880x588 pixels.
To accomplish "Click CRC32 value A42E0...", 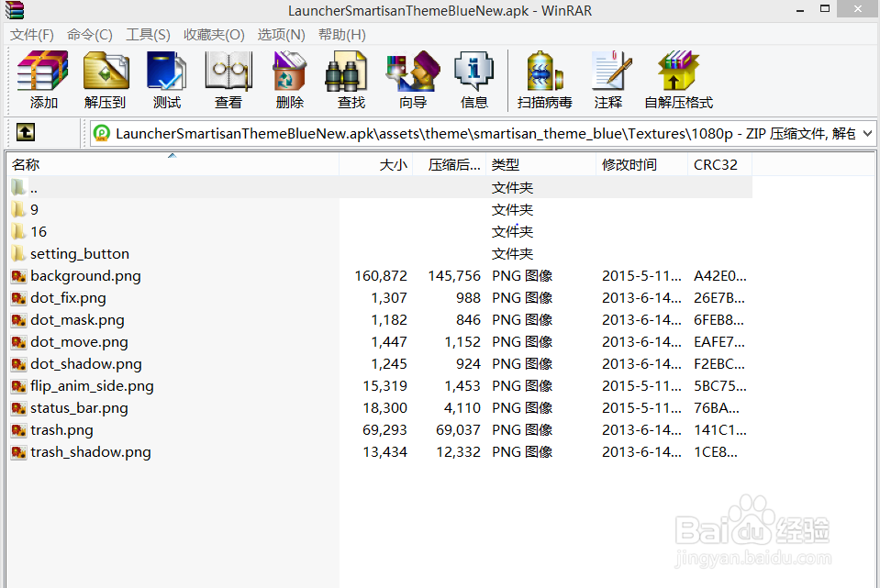I will tap(720, 275).
